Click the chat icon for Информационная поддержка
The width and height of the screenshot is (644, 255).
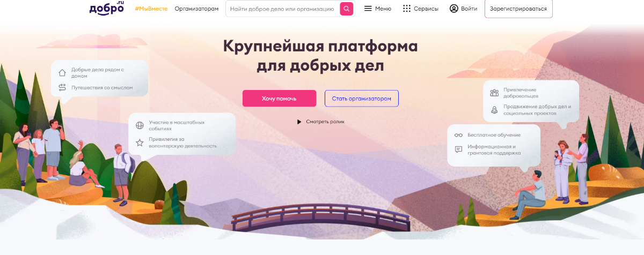[x=458, y=149]
